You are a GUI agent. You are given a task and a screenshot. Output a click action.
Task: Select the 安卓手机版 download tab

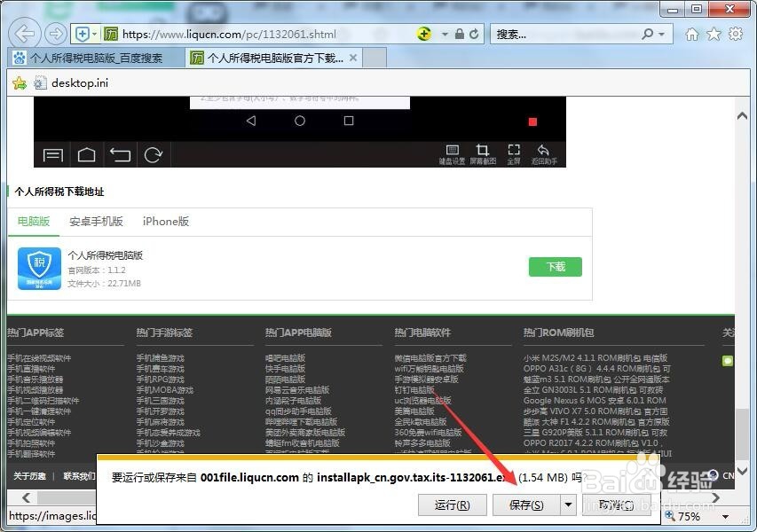(x=96, y=222)
